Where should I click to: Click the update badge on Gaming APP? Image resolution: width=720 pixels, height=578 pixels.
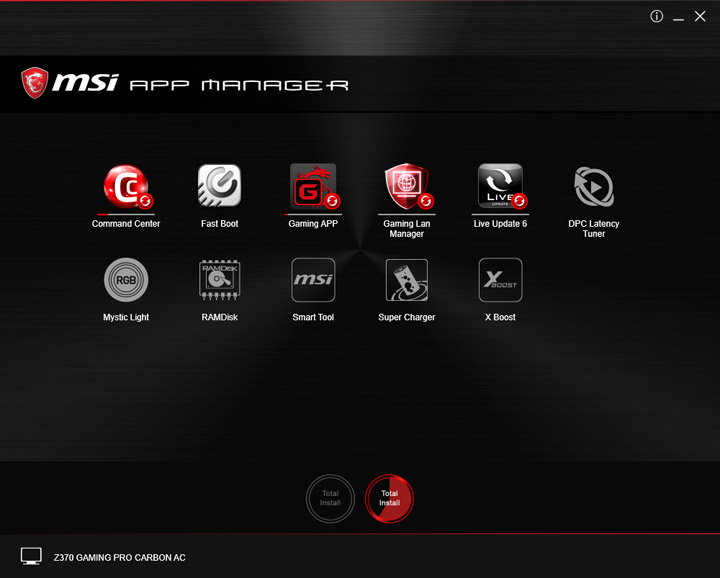(x=332, y=201)
